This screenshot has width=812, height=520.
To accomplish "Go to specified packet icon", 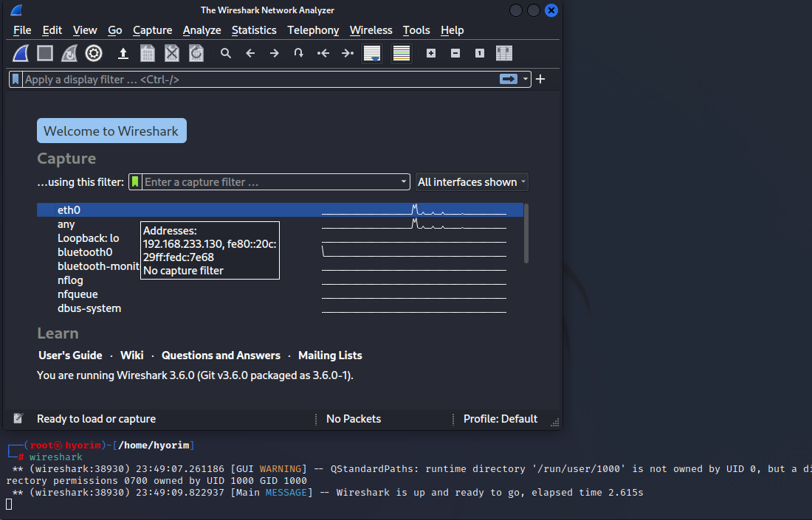I will point(299,53).
